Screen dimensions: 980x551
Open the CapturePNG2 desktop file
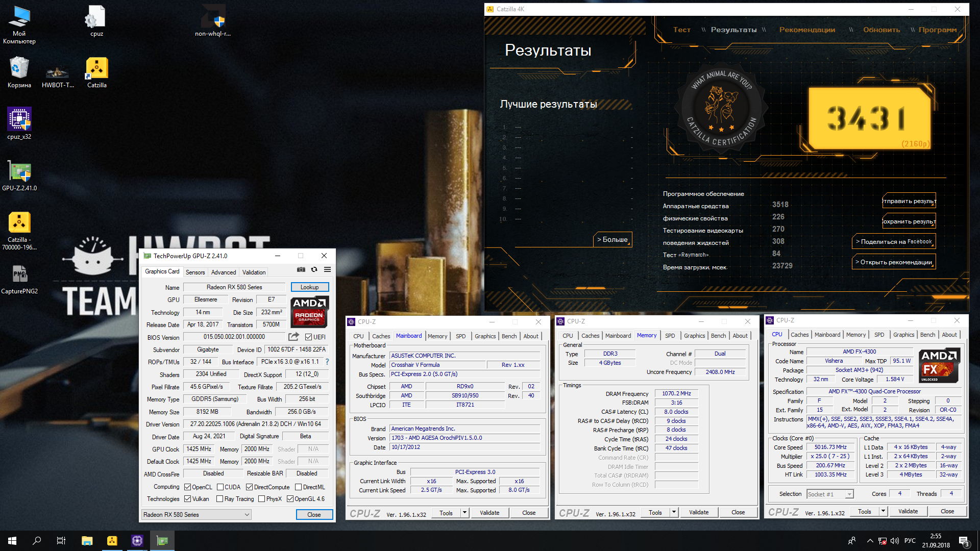click(19, 280)
